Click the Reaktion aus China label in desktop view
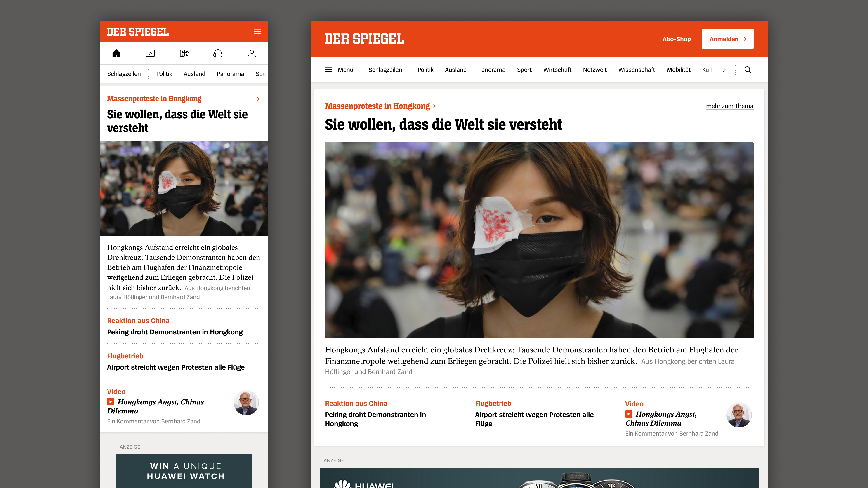Image resolution: width=868 pixels, height=488 pixels. (x=356, y=404)
